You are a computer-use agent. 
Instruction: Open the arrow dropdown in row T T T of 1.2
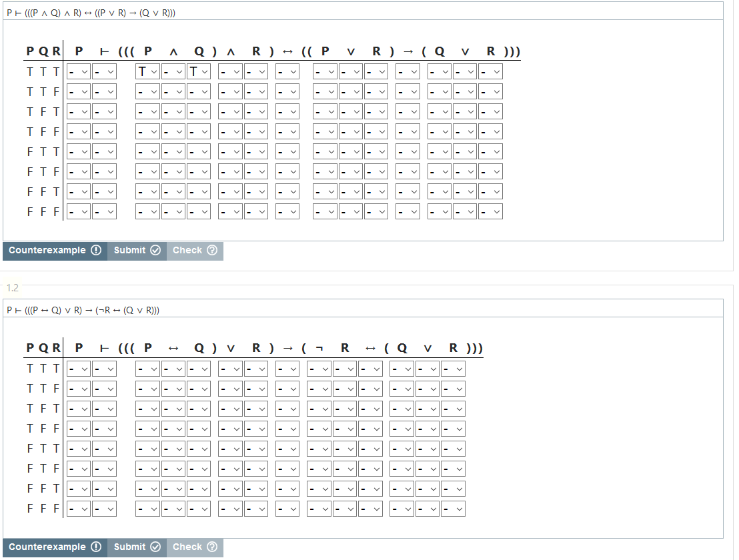pos(287,368)
